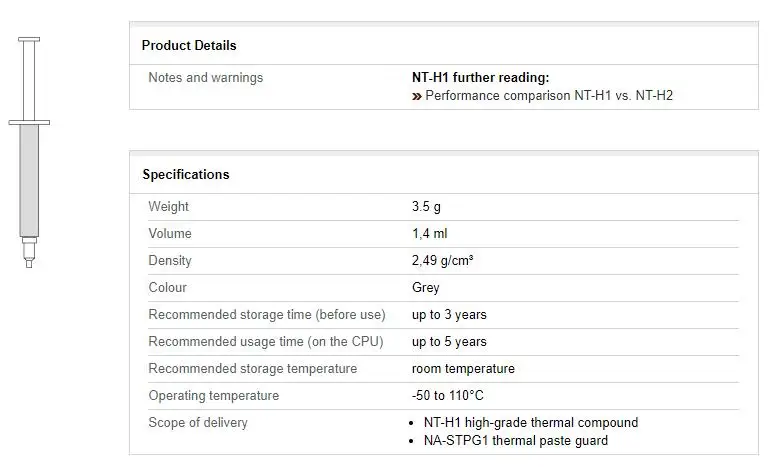Select the -50 to 110°C operating temperature value
This screenshot has width=775, height=467.
(x=448, y=396)
